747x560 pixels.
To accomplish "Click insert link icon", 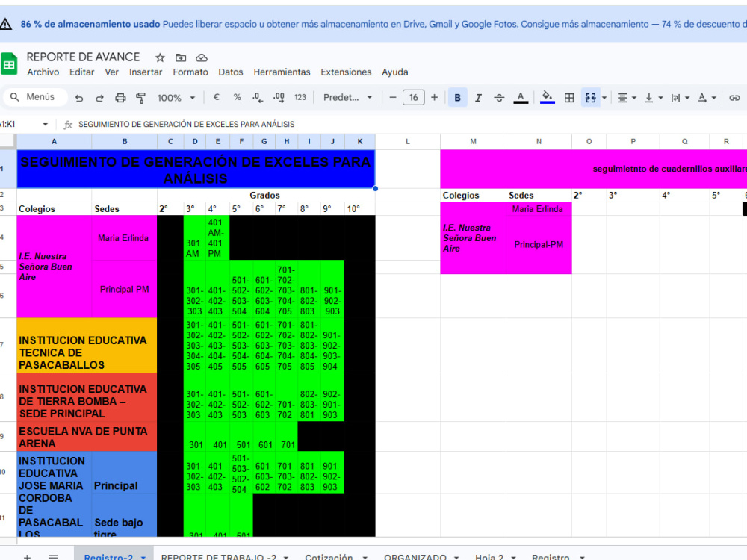I will 734,98.
